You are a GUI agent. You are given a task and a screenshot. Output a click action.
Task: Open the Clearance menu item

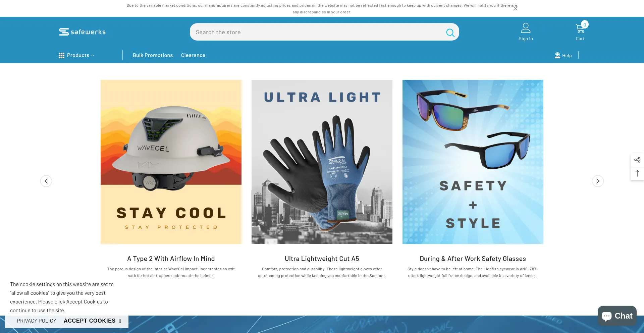click(193, 55)
